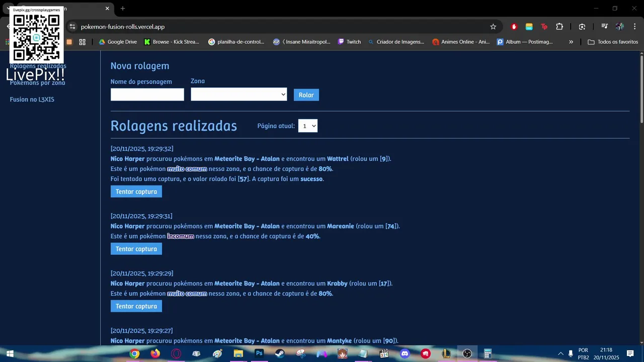Show hidden system tray icons
644x362 pixels.
560,353
